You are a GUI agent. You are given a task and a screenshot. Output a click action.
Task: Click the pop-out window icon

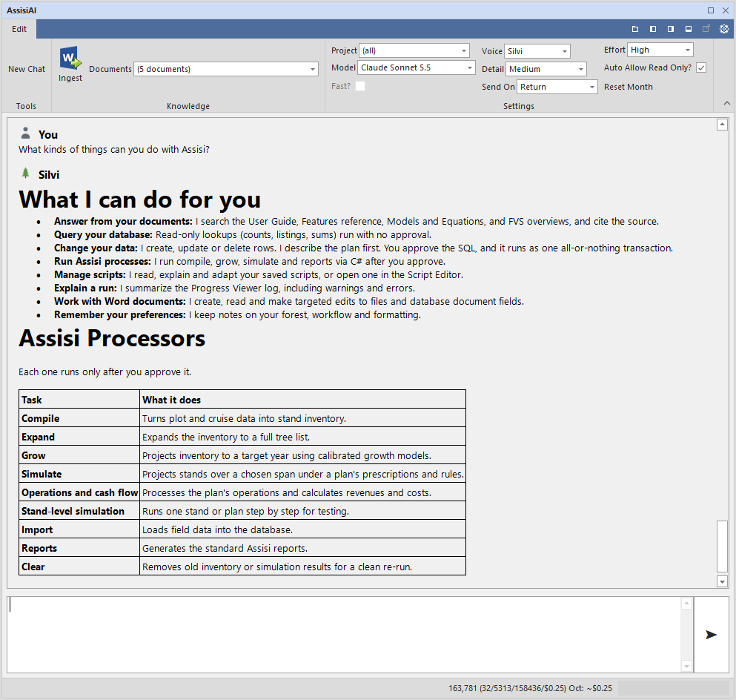[x=706, y=29]
